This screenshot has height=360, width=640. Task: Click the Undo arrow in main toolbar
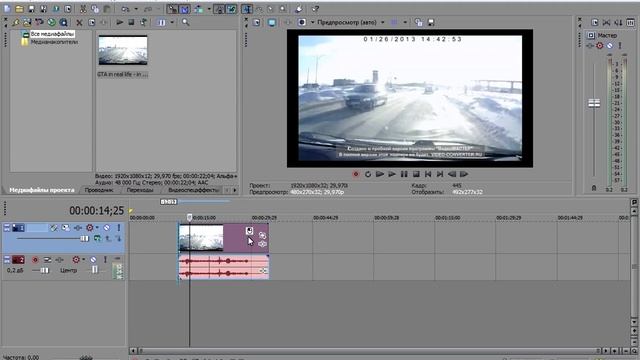126,9
